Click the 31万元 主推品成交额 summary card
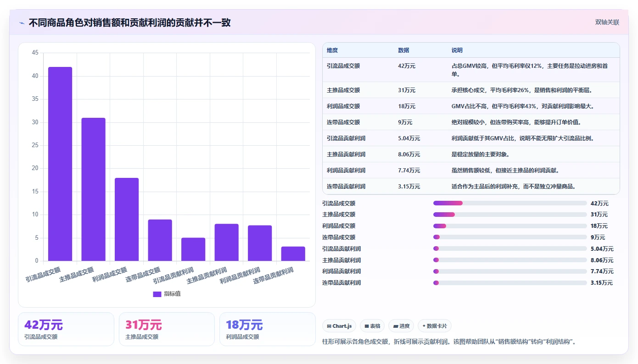This screenshot has height=364, width=638. (x=167, y=329)
